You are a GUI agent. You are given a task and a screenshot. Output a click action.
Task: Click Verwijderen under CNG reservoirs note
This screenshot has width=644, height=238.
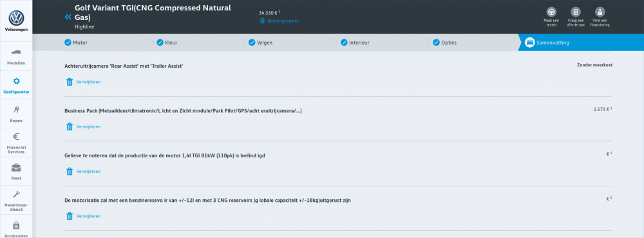[x=88, y=216]
